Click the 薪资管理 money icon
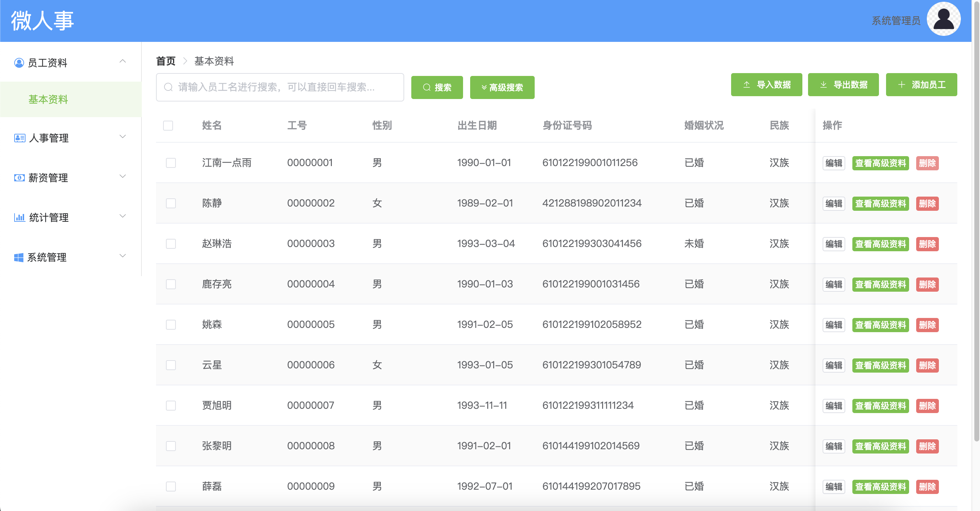This screenshot has width=980, height=511. [x=20, y=177]
